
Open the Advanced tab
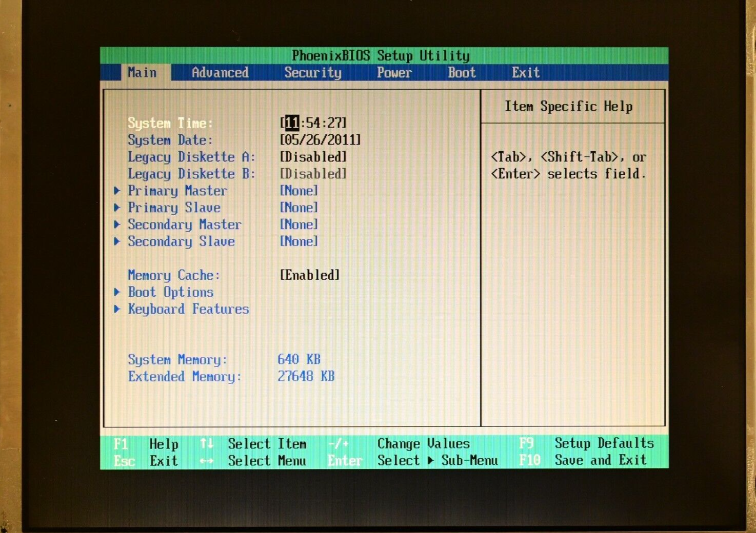[220, 73]
